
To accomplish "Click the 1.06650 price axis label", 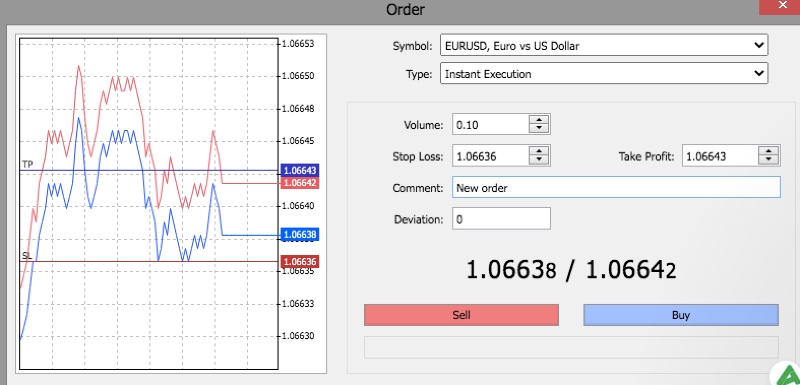I will (x=298, y=76).
